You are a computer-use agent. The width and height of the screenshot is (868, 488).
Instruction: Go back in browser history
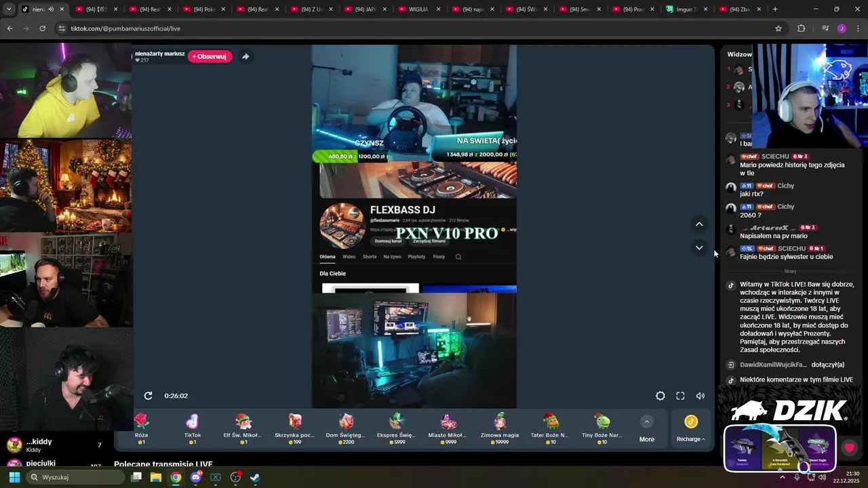(9, 28)
